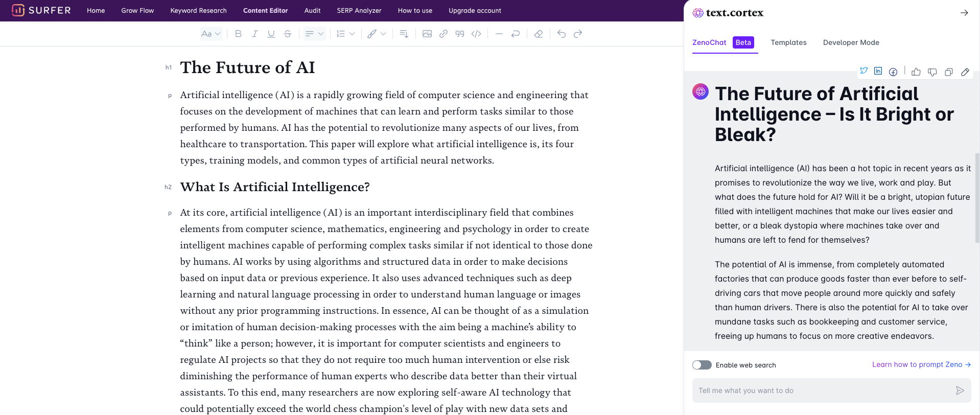Toggle bold formatting in the editor toolbar
The image size is (980, 415).
pos(238,34)
